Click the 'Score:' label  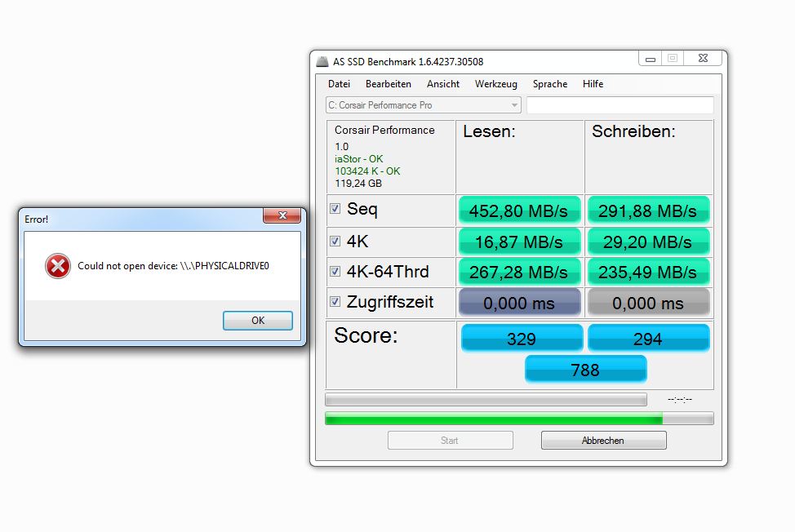tap(366, 335)
